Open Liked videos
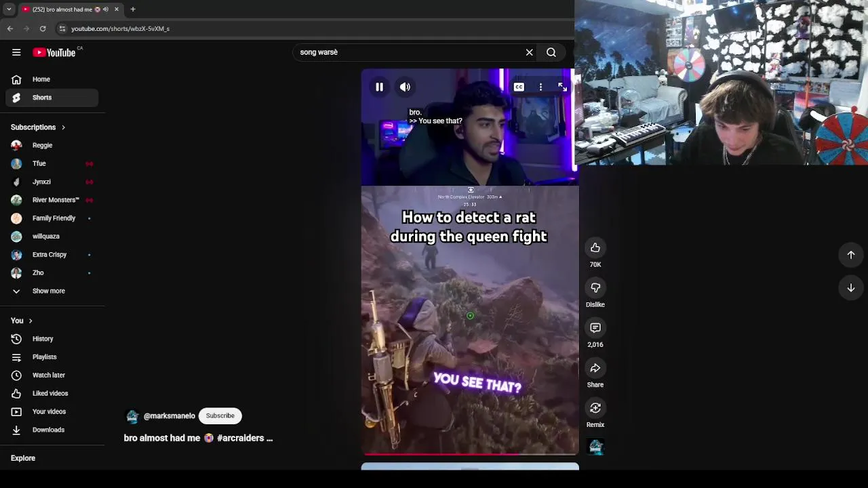 point(52,393)
